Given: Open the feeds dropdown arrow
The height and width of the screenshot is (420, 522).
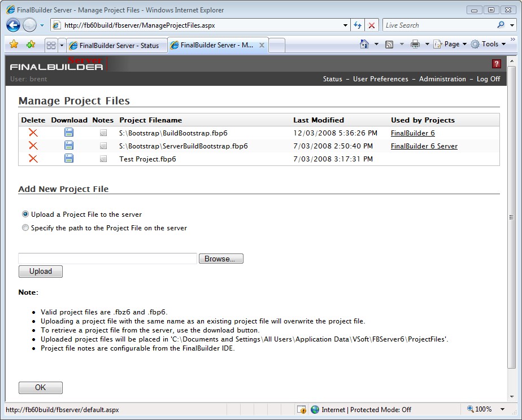Looking at the screenshot, I should tap(402, 44).
